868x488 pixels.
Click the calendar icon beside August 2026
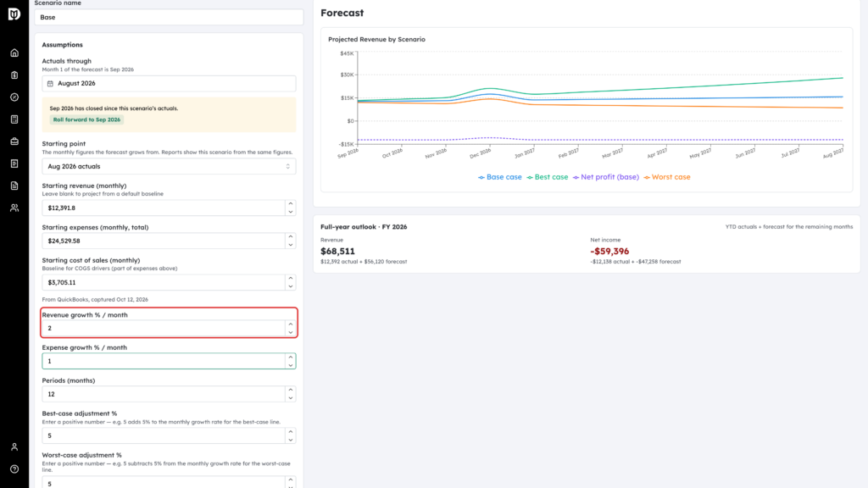coord(50,84)
